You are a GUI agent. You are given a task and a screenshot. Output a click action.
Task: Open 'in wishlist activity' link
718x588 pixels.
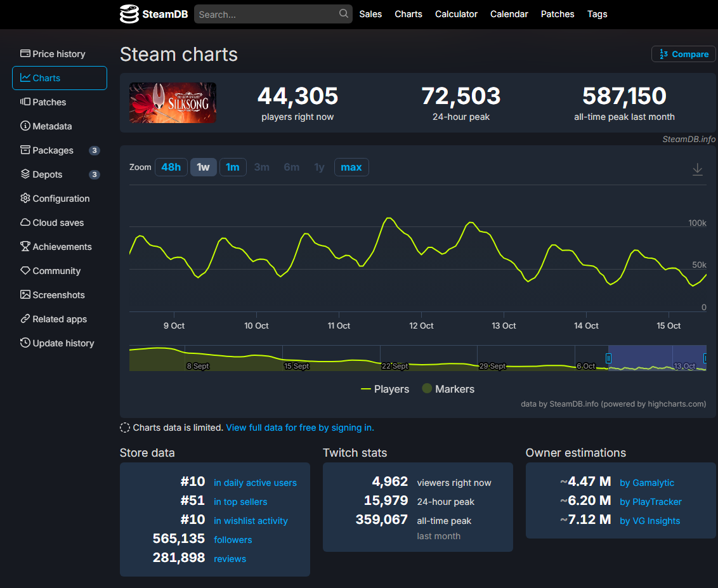point(251,521)
